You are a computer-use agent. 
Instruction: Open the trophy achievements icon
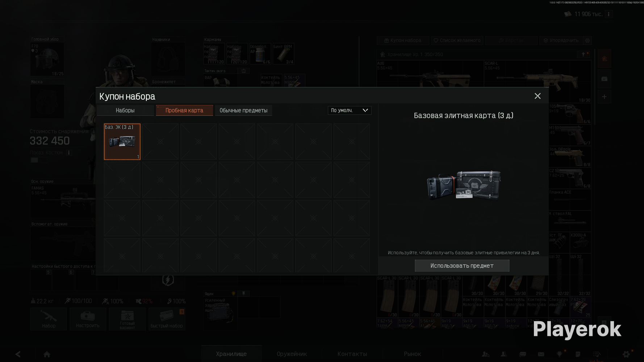coord(560,354)
